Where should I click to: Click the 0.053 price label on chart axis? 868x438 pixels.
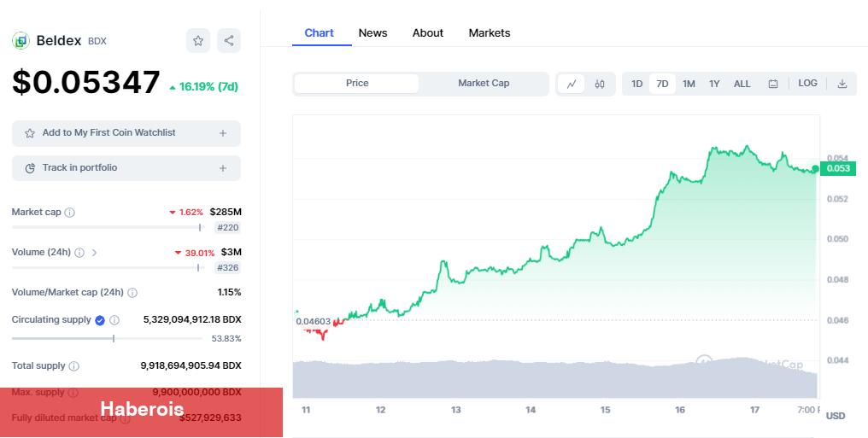pos(838,169)
